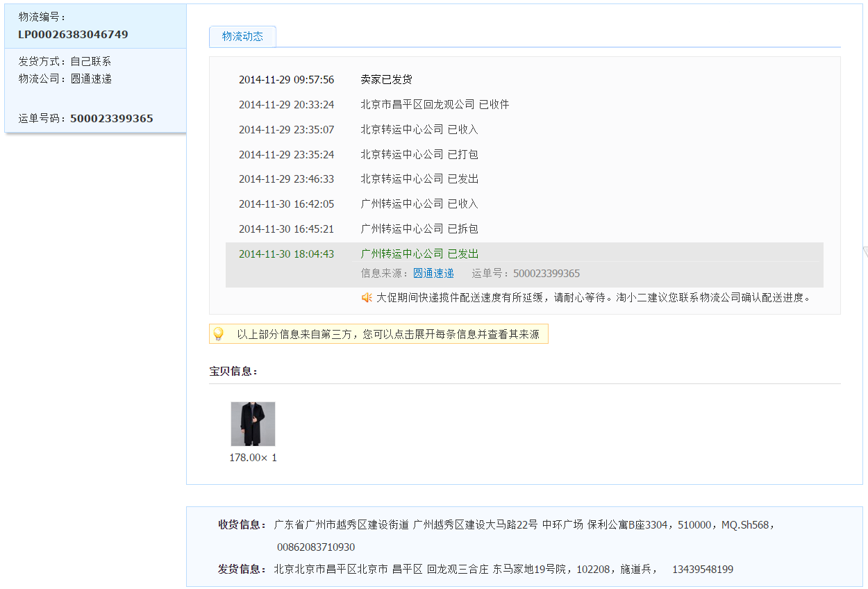Click the sender phone number 13439548199
The width and height of the screenshot is (868, 589).
[702, 570]
